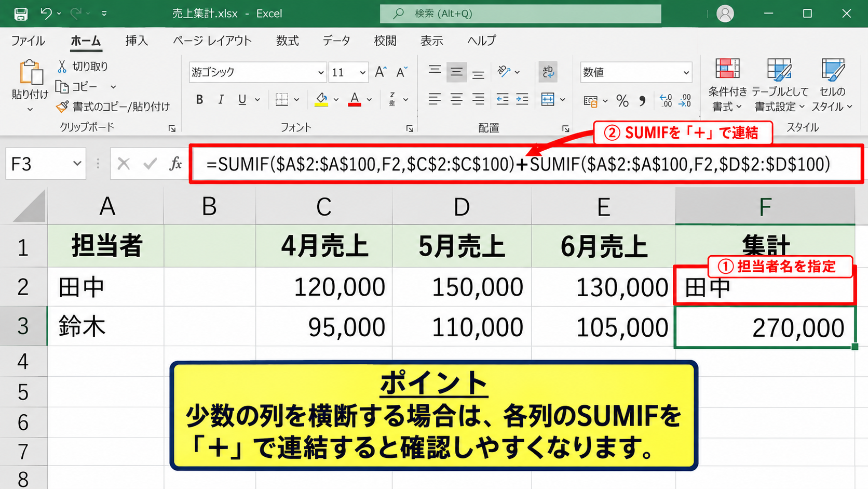Click Cell Styles (セルのスタイル) button
The height and width of the screenshot is (489, 868).
point(832,85)
